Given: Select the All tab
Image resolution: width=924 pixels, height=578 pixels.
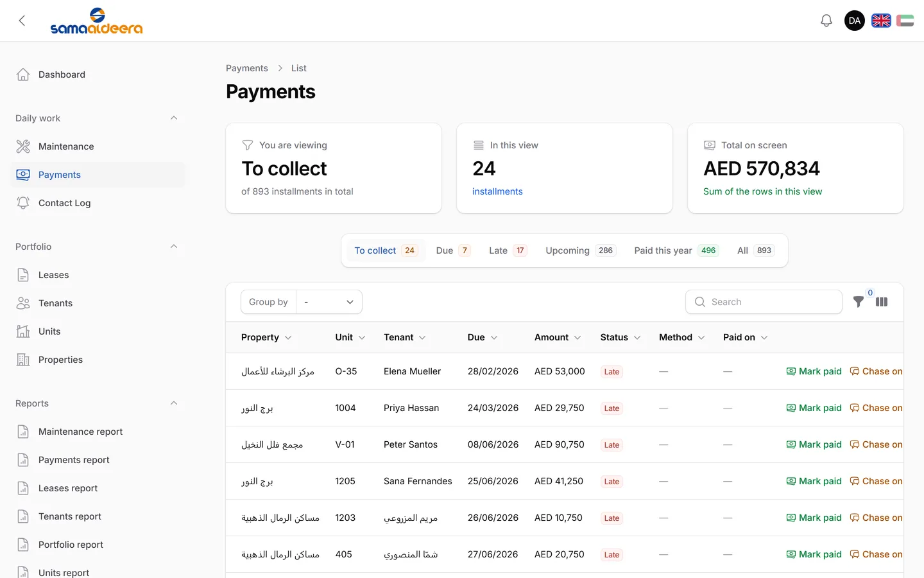Looking at the screenshot, I should [x=756, y=250].
